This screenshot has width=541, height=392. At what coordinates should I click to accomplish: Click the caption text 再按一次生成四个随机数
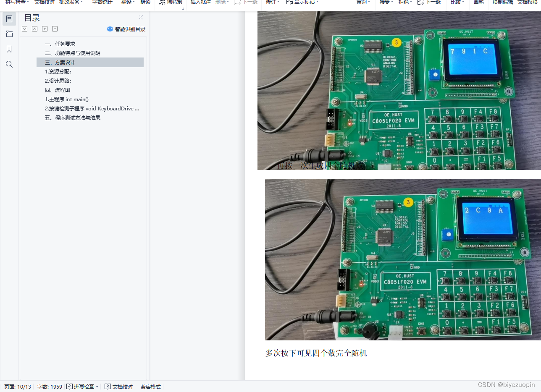click(321, 165)
